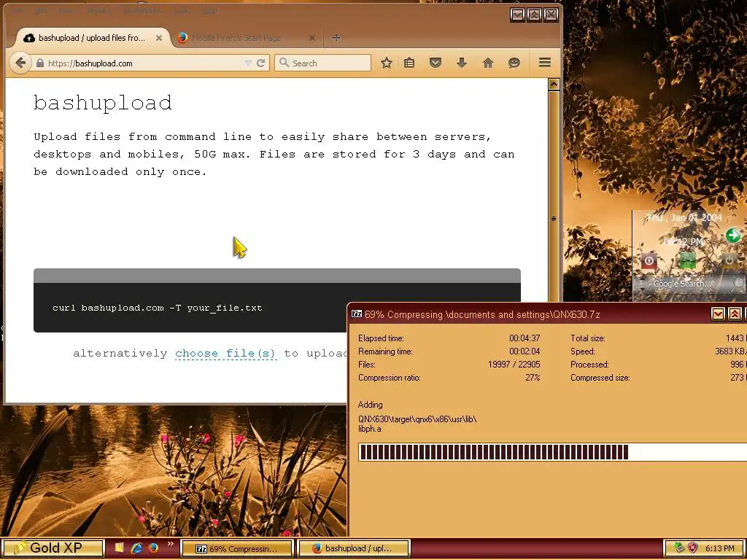The width and height of the screenshot is (747, 560).
Task: Open the Firefox Help menu
Action: [209, 10]
